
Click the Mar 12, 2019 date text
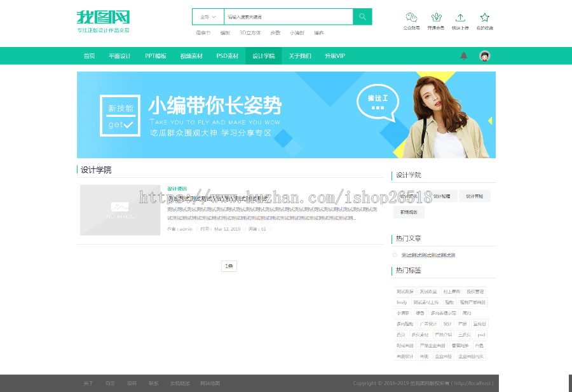tap(228, 229)
